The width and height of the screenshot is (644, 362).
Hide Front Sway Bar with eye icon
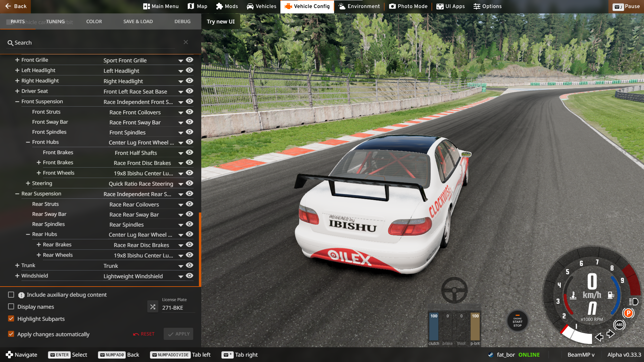[x=190, y=122]
